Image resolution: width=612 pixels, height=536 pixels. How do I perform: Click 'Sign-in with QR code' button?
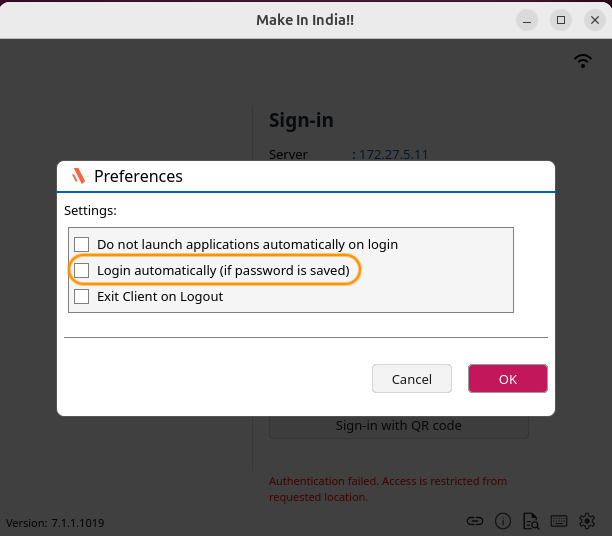click(398, 425)
